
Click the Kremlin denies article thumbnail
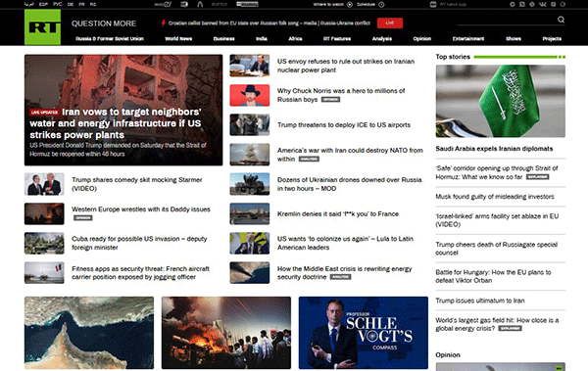click(249, 213)
